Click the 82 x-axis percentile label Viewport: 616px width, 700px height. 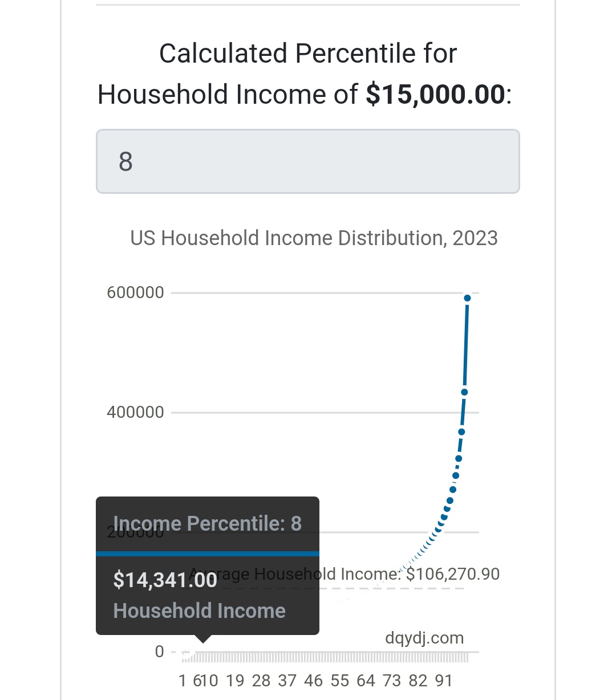coord(418,681)
